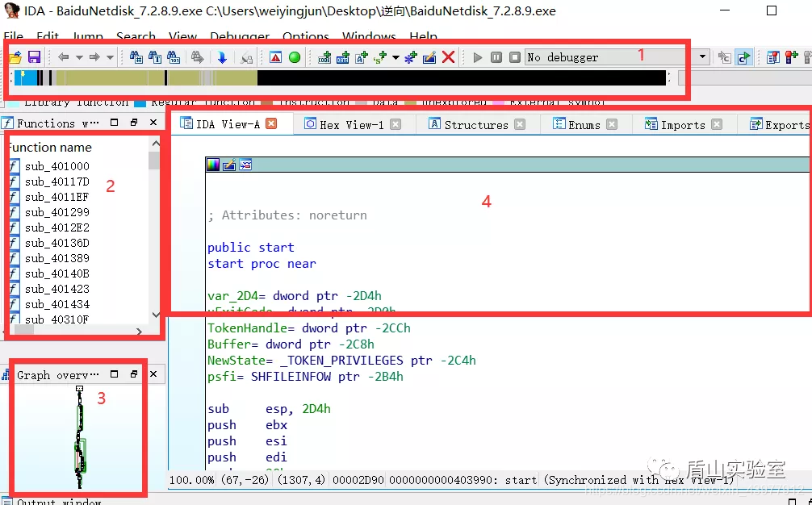Click the binoculars byte sequence search icon

coord(174,57)
